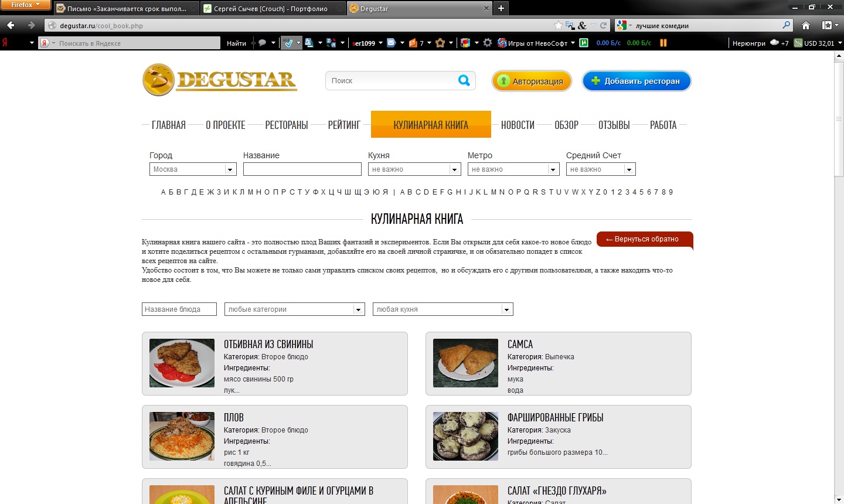Image resolution: width=844 pixels, height=504 pixels.
Task: Go to the Firefox home page
Action: pyautogui.click(x=806, y=25)
